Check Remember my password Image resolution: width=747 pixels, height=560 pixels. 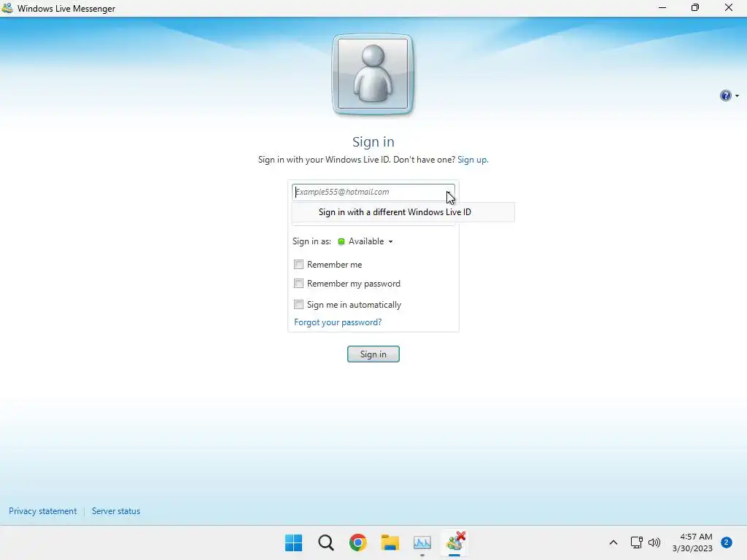point(298,284)
